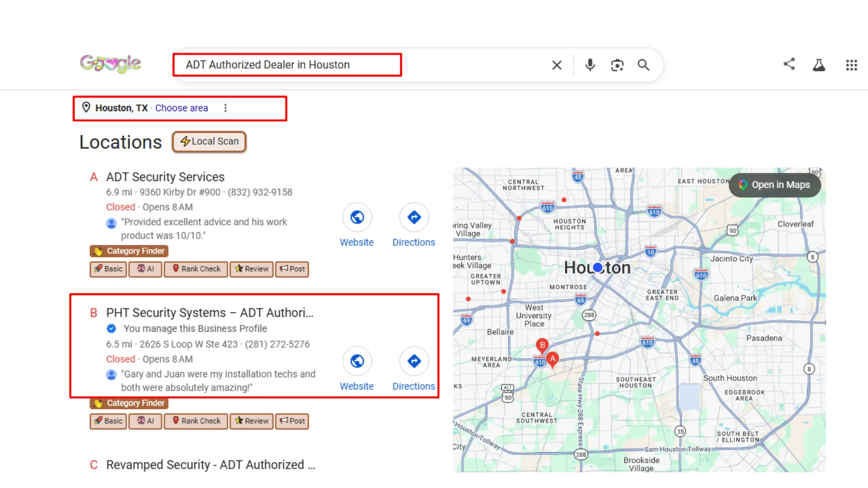Click phone number (832) 932-9158

pyautogui.click(x=260, y=192)
